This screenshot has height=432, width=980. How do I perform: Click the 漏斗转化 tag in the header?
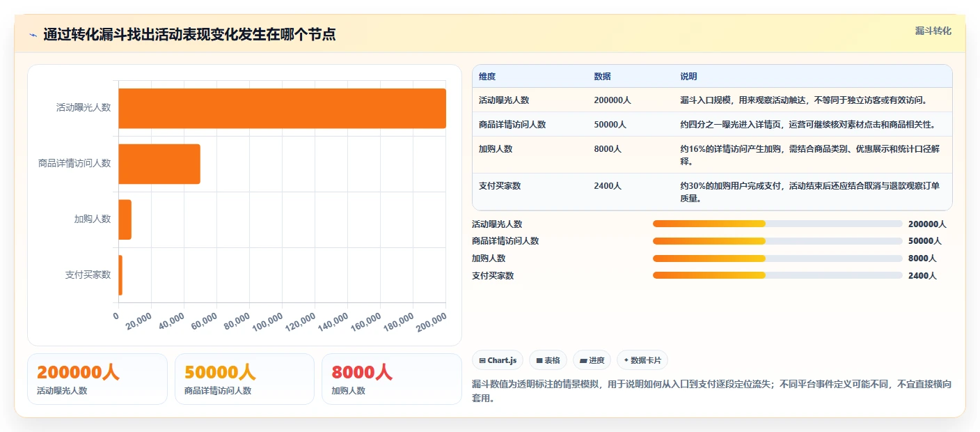933,31
